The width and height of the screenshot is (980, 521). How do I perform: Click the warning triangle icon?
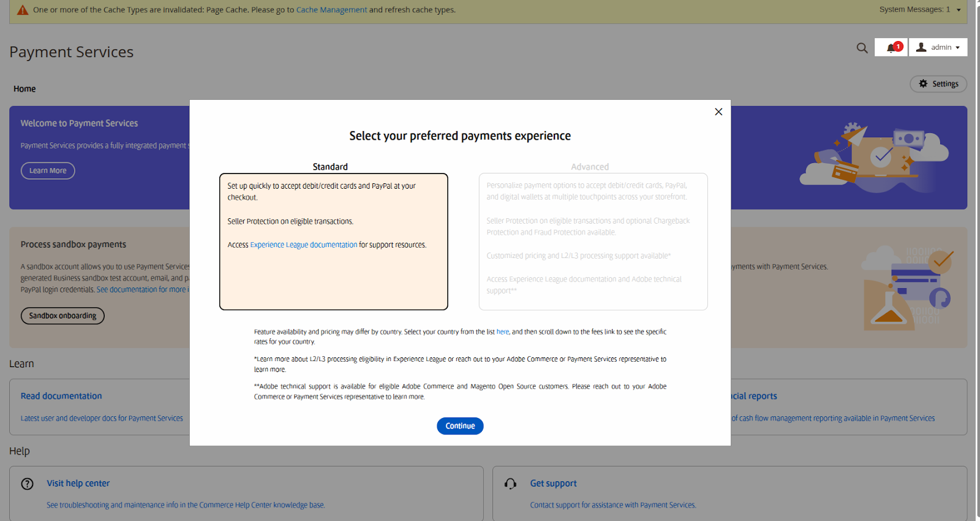pyautogui.click(x=23, y=10)
